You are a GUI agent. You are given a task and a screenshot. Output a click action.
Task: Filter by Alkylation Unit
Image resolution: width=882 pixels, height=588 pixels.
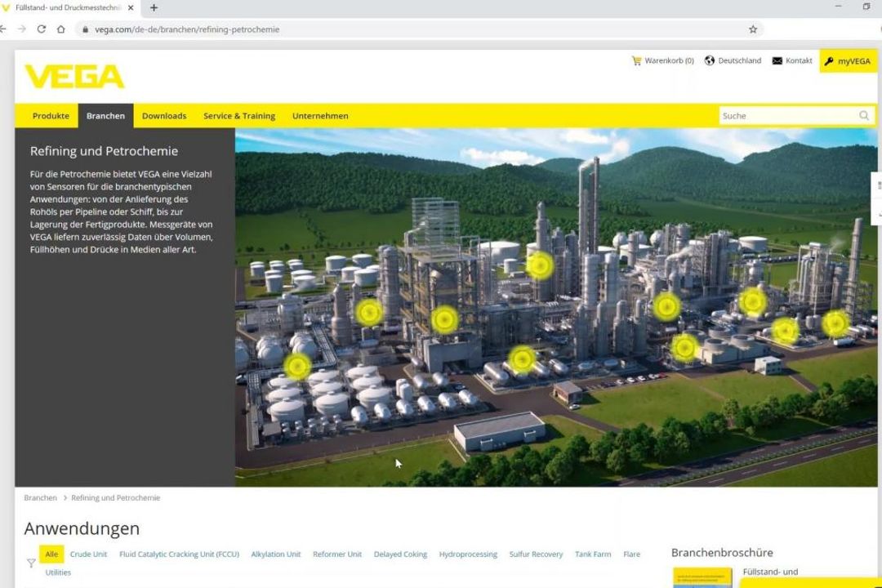click(x=276, y=555)
